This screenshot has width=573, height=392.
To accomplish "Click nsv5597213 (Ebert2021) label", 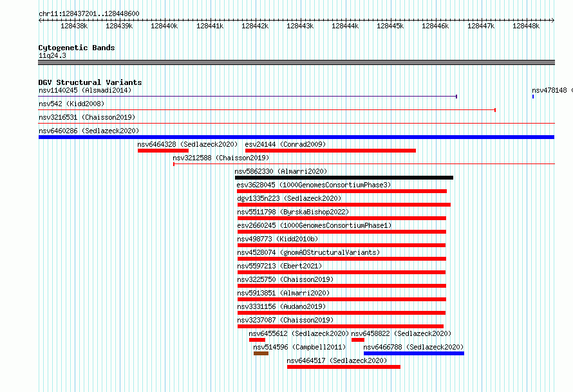I will [279, 266].
